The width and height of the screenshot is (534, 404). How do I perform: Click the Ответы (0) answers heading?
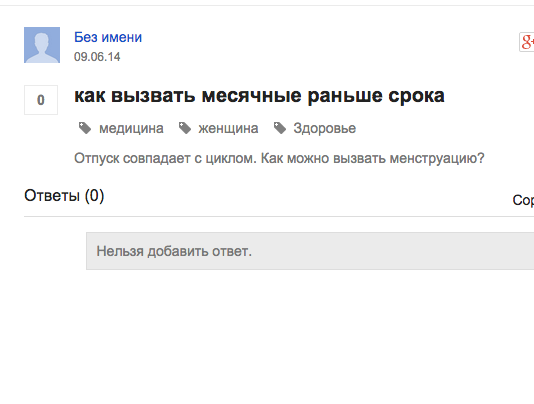click(x=64, y=196)
